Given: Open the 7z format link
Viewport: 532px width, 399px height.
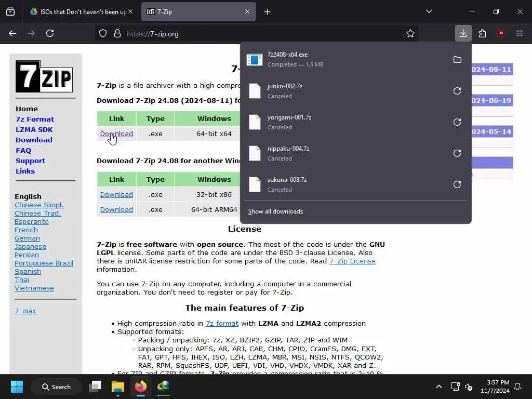Looking at the screenshot, I should pyautogui.click(x=222, y=323).
